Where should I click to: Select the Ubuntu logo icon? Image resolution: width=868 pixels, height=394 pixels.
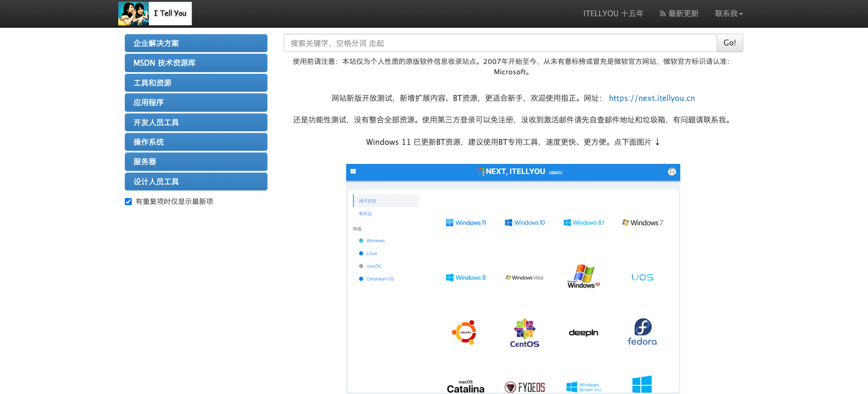tap(464, 332)
